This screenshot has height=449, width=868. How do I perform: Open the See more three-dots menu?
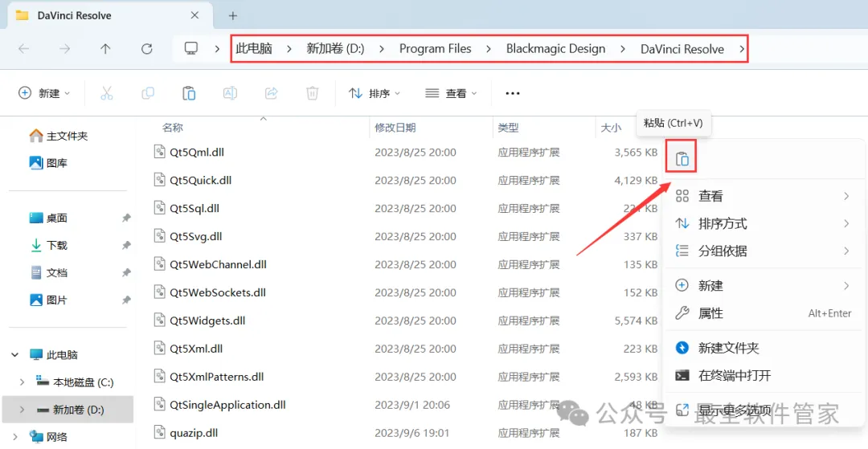(513, 93)
